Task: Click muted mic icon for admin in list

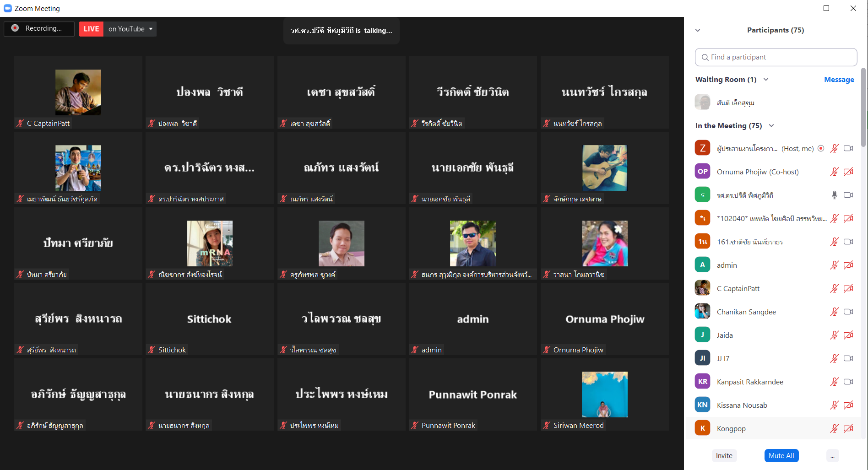Action: (835, 265)
